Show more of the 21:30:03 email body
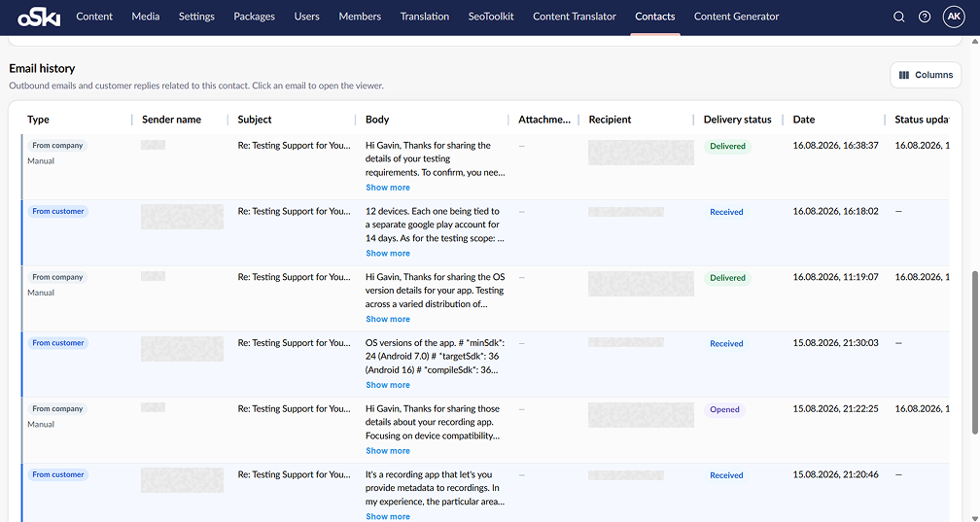 coord(388,385)
